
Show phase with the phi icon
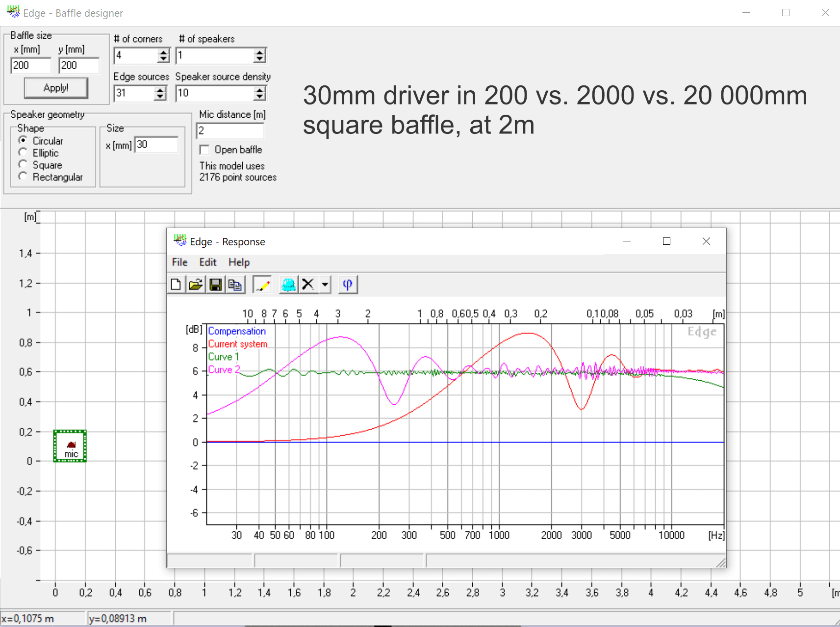[348, 285]
